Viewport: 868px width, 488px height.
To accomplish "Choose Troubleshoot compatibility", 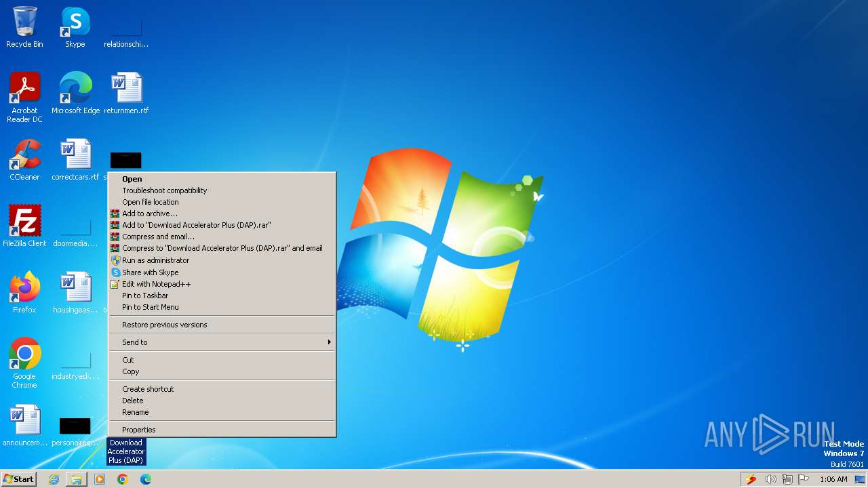I will click(222, 190).
